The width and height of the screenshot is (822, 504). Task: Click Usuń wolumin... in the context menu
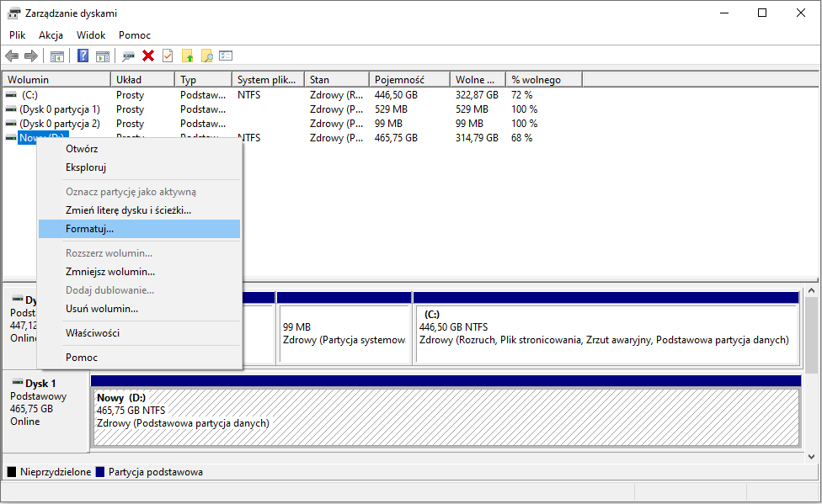point(101,309)
